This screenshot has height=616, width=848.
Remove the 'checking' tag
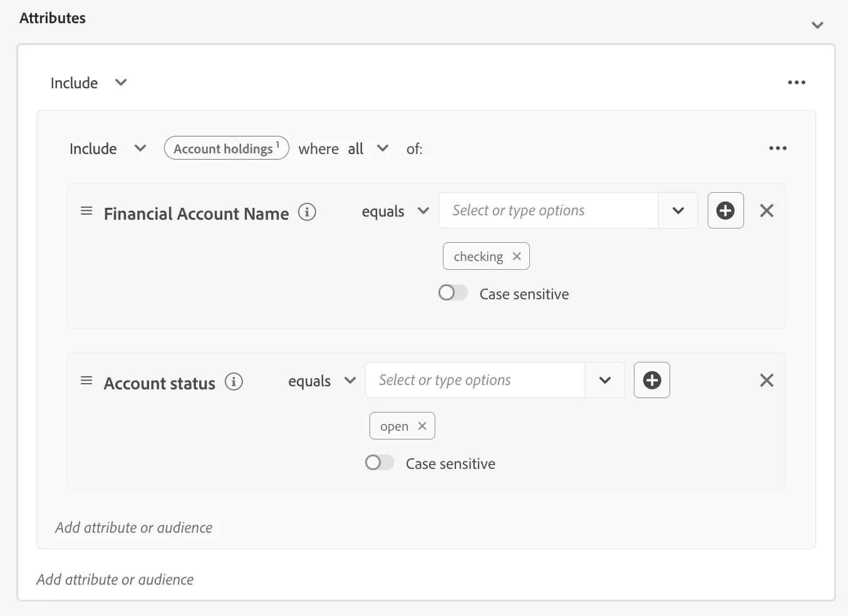517,256
